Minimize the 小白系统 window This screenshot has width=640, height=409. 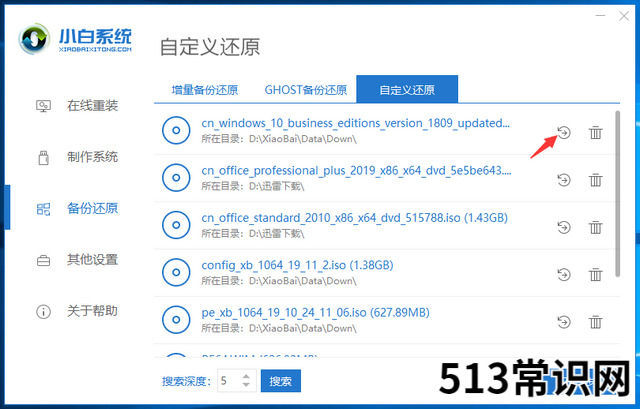tap(600, 16)
